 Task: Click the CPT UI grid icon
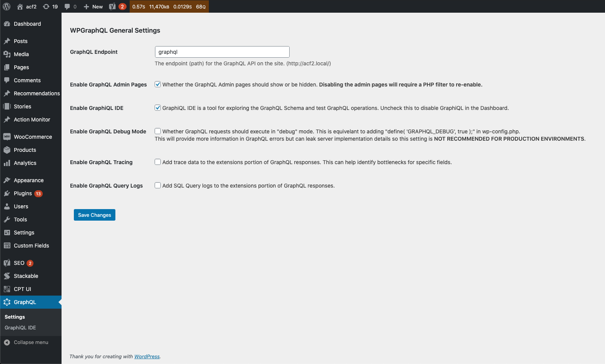click(7, 289)
